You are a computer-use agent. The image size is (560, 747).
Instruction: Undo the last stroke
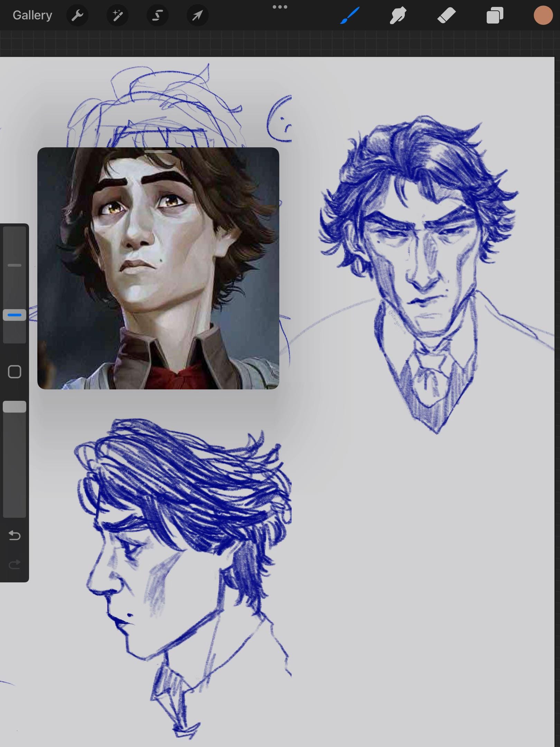[x=15, y=535]
